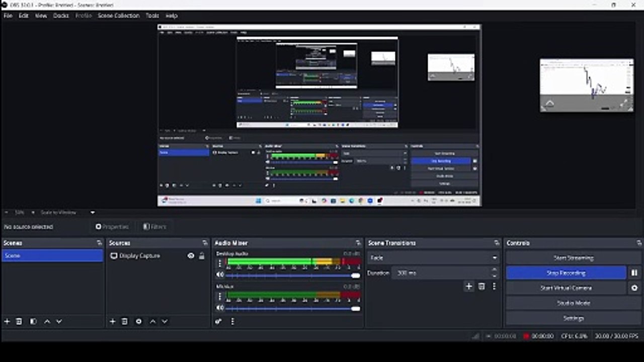Open Desktop Audio options menu
The height and width of the screenshot is (362, 644).
click(219, 263)
